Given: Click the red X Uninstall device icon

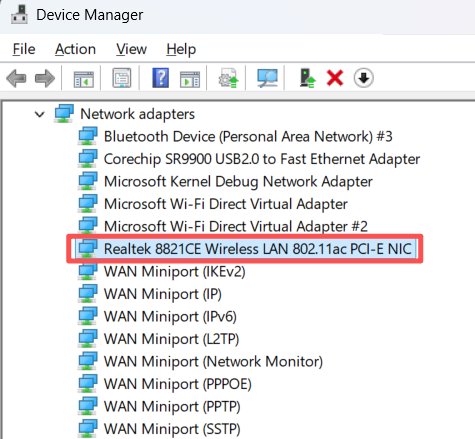Looking at the screenshot, I should [335, 78].
